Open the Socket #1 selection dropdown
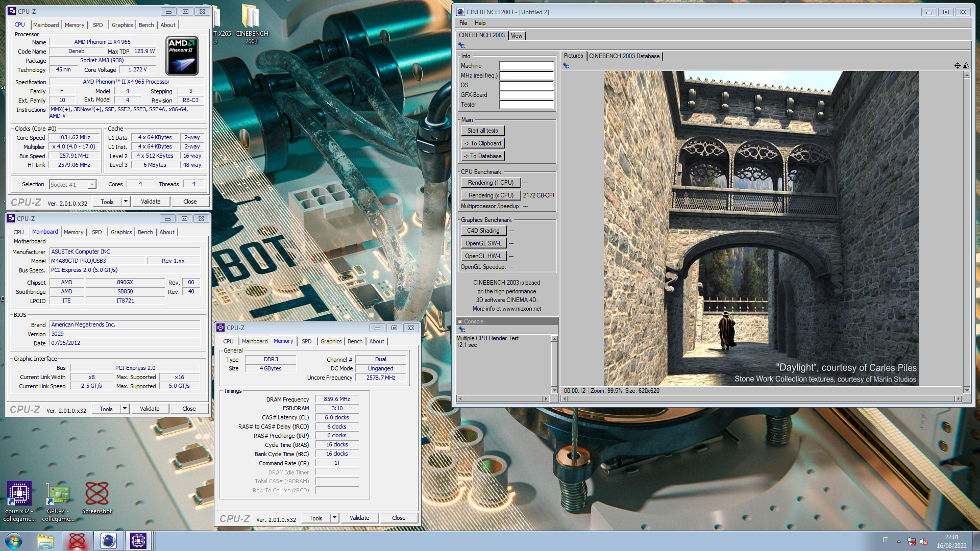The height and width of the screenshot is (551, 980). point(92,185)
